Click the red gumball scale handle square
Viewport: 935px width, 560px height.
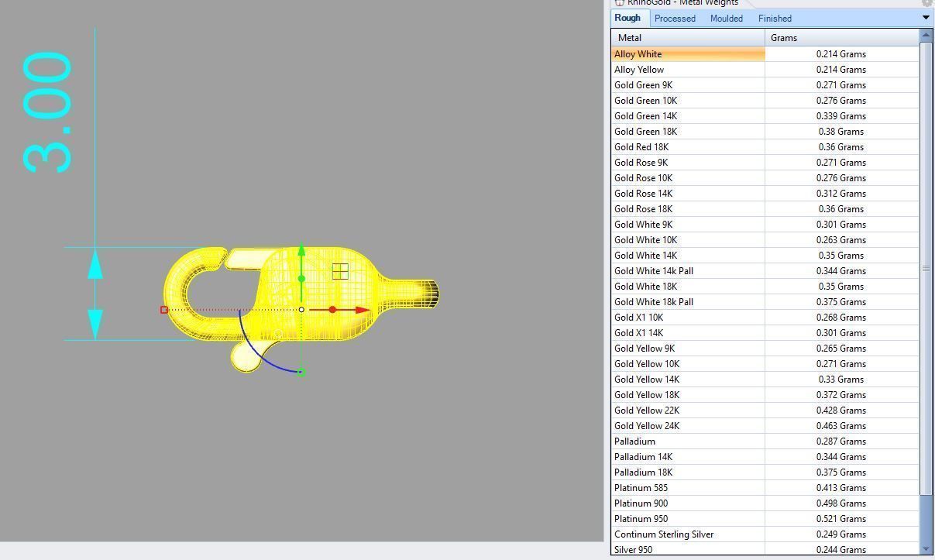pyautogui.click(x=164, y=310)
